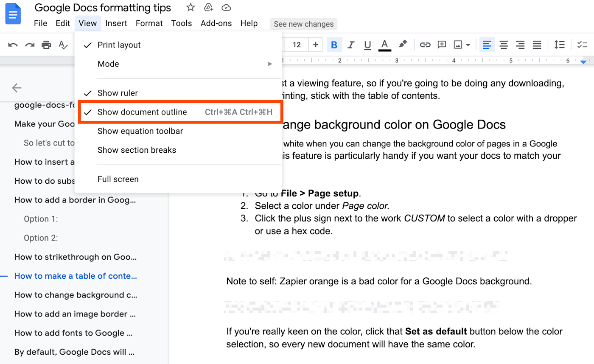Enable Show equation toolbar

178,131
